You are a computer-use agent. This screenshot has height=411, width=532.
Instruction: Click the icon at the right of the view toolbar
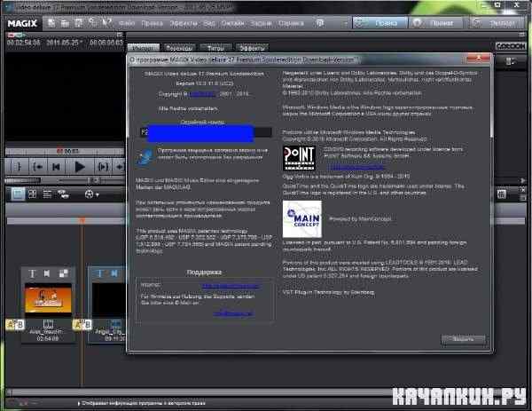(502, 194)
